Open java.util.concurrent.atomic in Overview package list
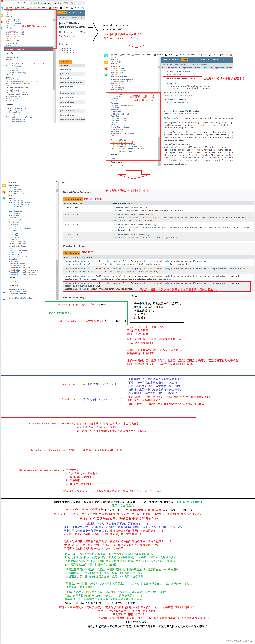 point(17,32)
